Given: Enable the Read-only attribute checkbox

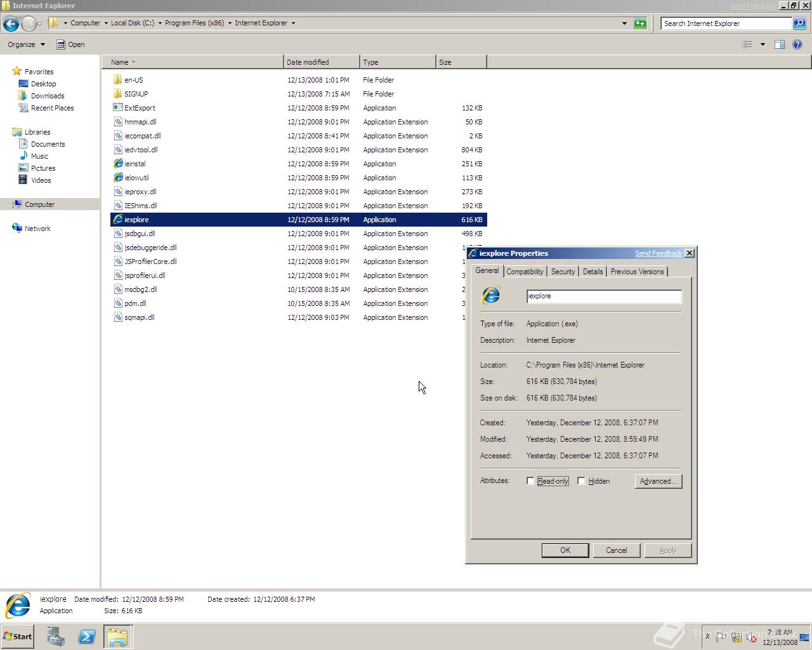Looking at the screenshot, I should 530,481.
